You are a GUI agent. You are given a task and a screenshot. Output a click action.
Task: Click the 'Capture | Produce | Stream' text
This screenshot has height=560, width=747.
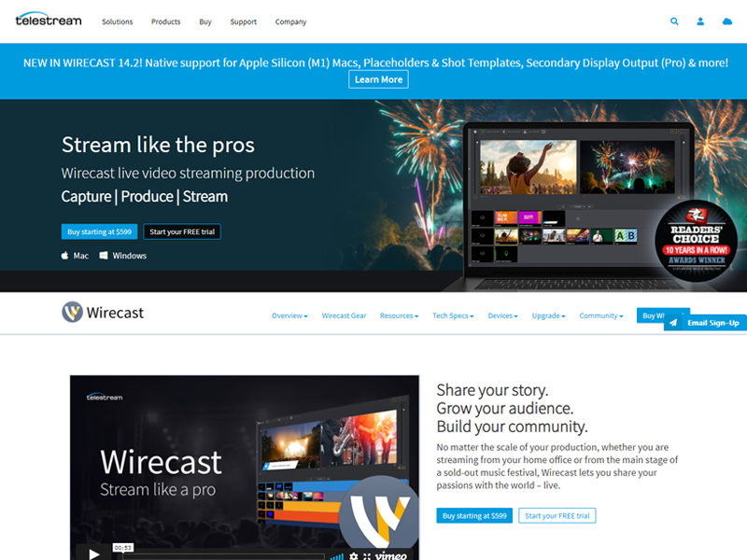[145, 196]
